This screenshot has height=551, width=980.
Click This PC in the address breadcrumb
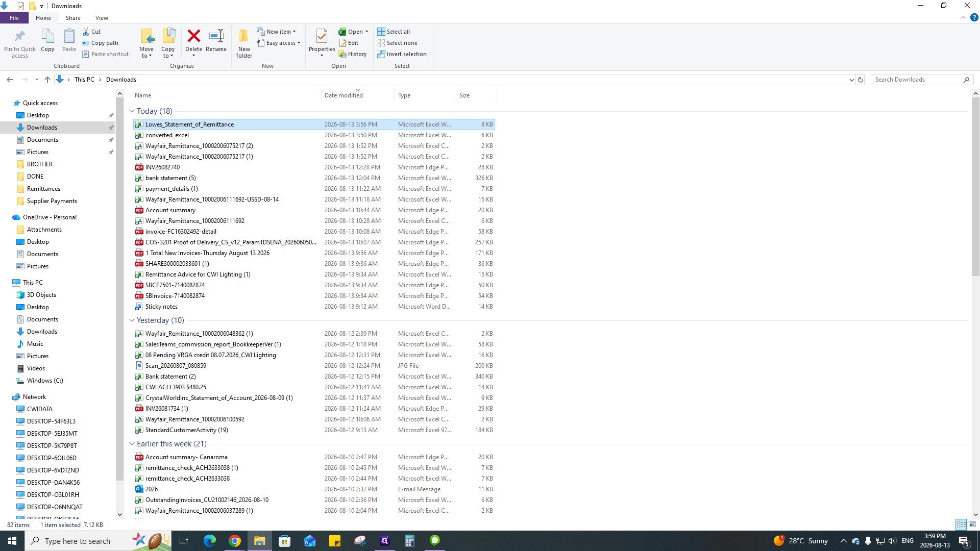coord(84,80)
